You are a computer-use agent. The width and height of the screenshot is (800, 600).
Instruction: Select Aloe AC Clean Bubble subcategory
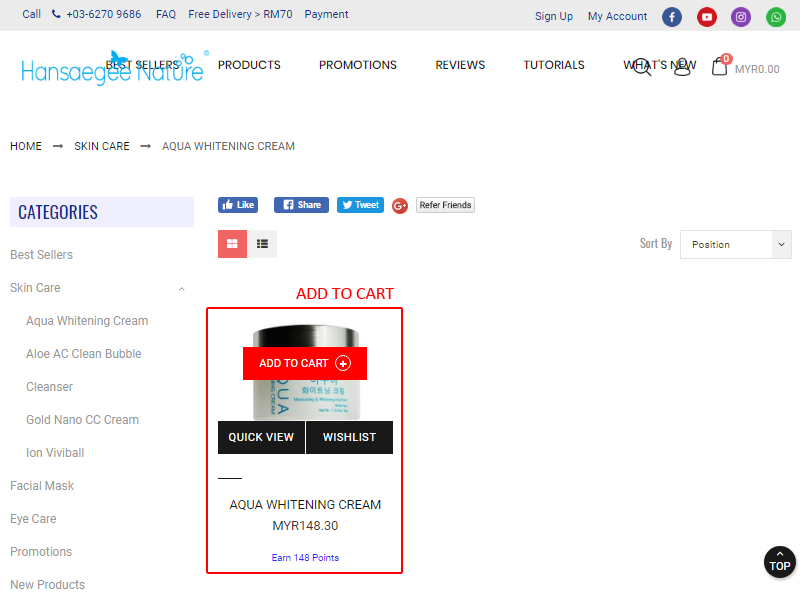click(x=84, y=354)
